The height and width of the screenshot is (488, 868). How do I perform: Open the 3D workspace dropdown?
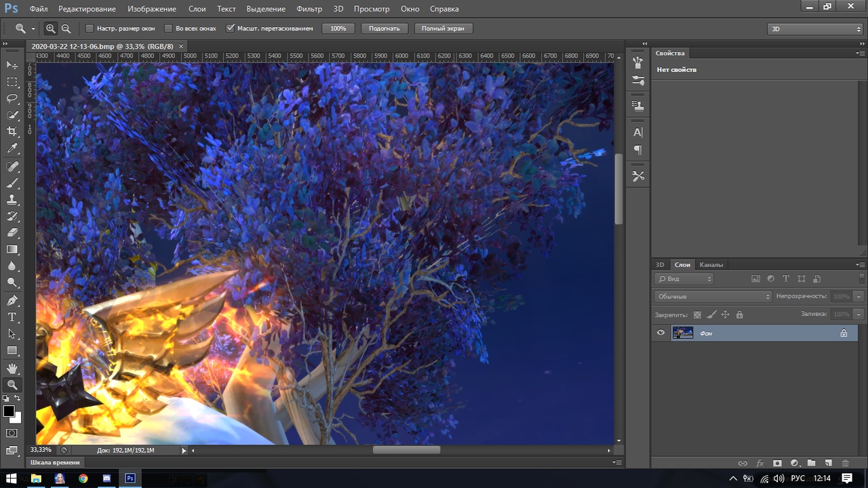point(814,29)
